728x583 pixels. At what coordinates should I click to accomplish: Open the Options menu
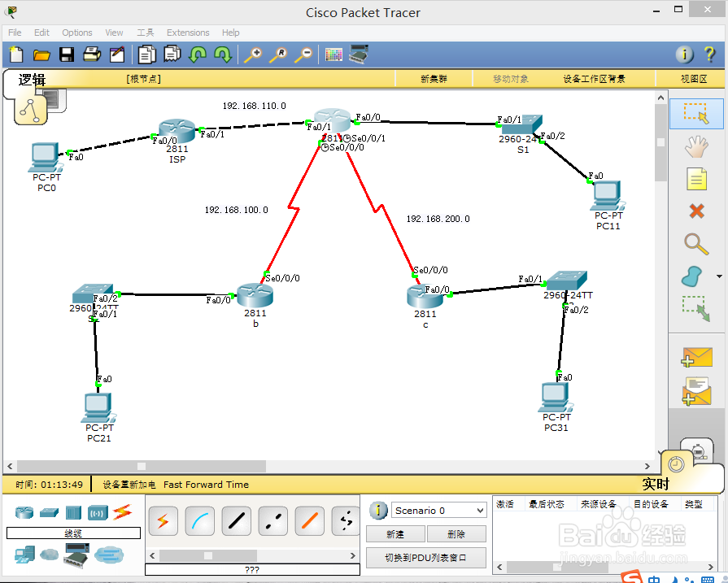pos(77,33)
